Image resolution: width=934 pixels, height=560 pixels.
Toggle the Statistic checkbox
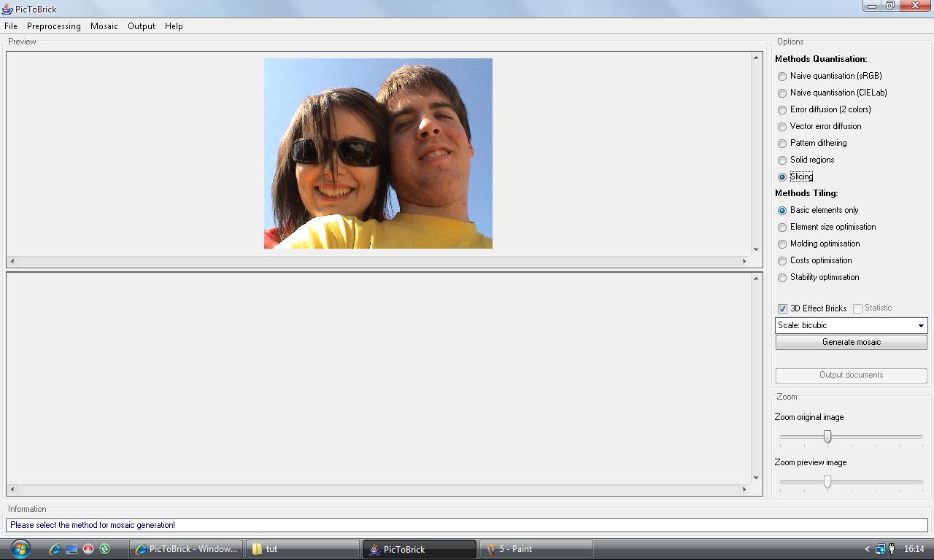[x=857, y=308]
